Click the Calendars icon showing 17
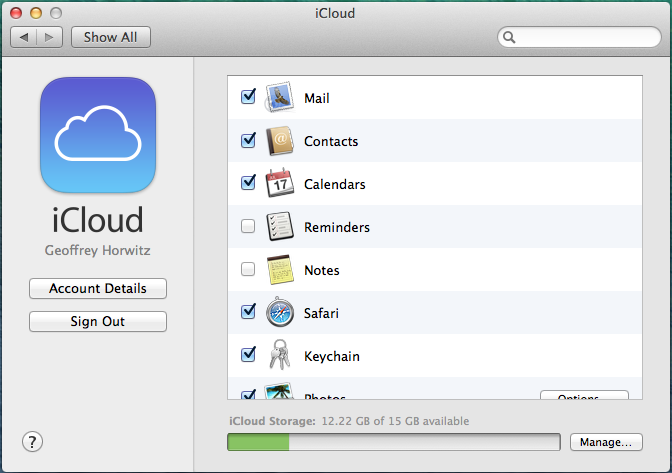Viewport: 672px width, 473px height. click(x=279, y=183)
